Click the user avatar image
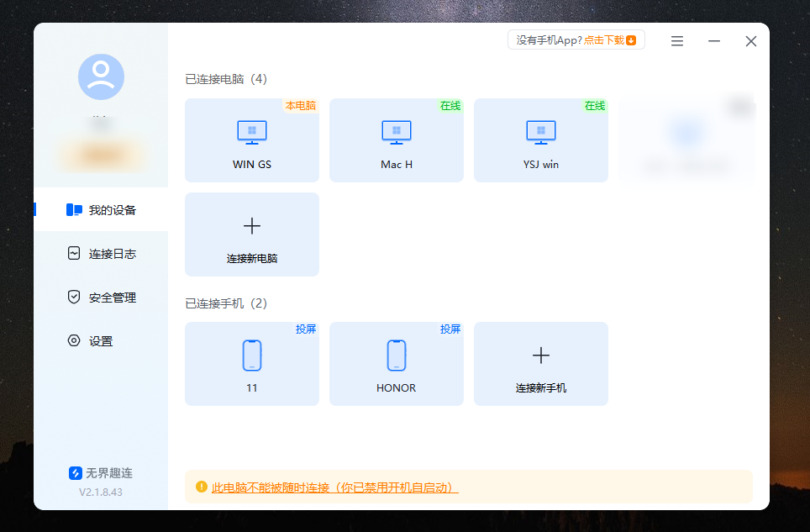 tap(100, 76)
